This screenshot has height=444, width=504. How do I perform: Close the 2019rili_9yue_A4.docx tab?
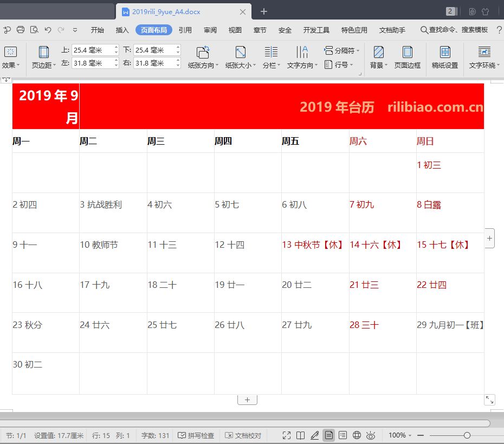coord(243,12)
